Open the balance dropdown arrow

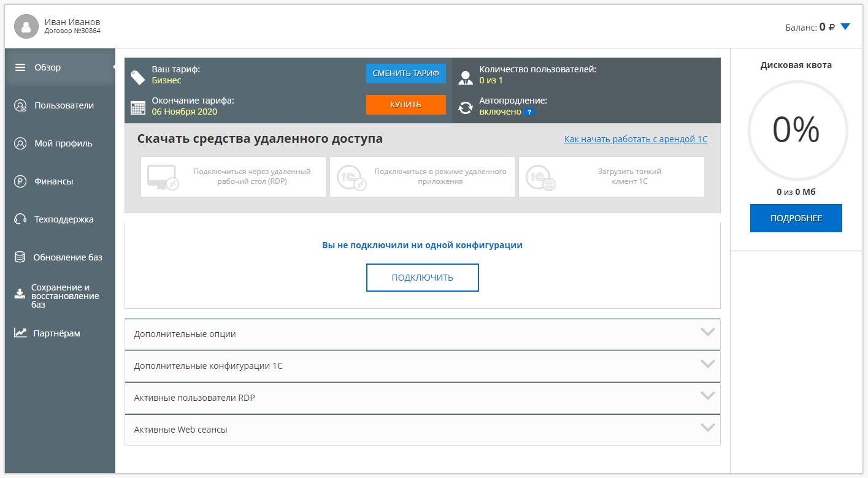coord(845,26)
